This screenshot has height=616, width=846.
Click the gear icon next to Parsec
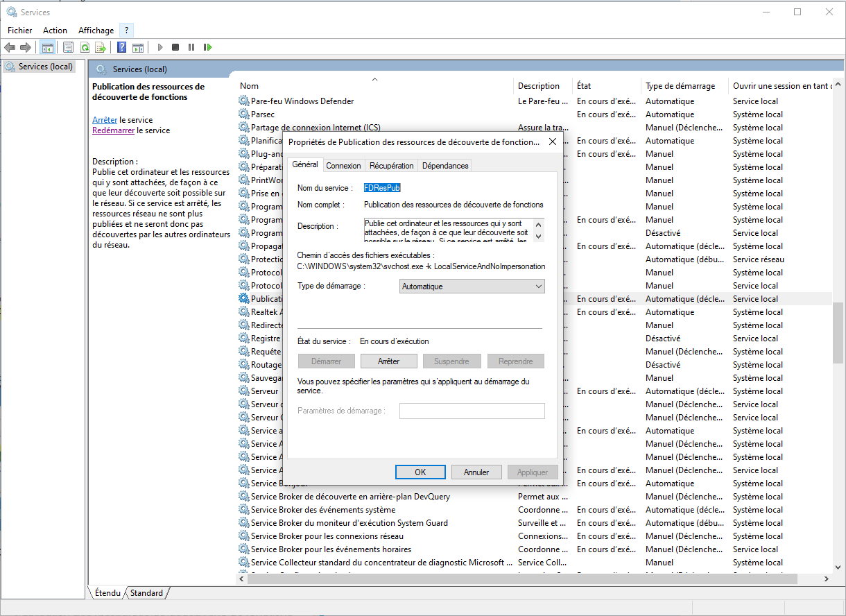243,114
